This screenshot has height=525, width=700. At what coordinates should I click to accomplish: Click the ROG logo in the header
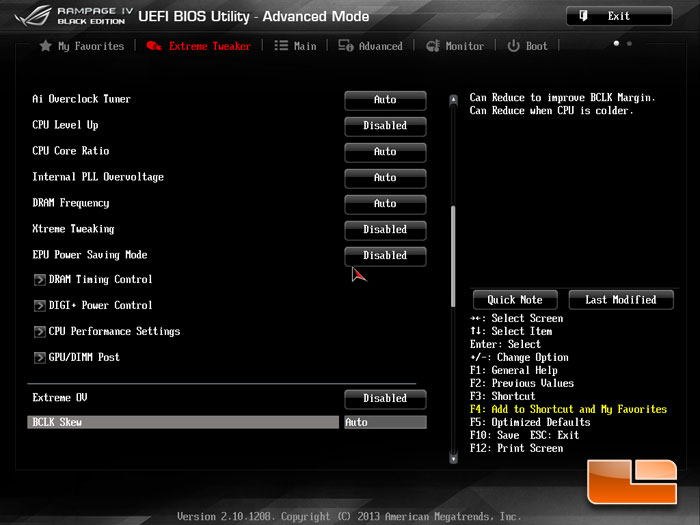click(33, 16)
